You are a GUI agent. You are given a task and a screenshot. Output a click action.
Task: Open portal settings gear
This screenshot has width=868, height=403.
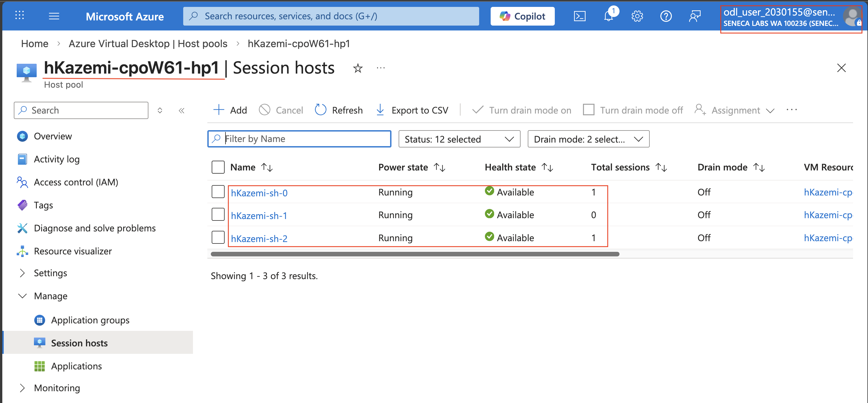point(637,16)
